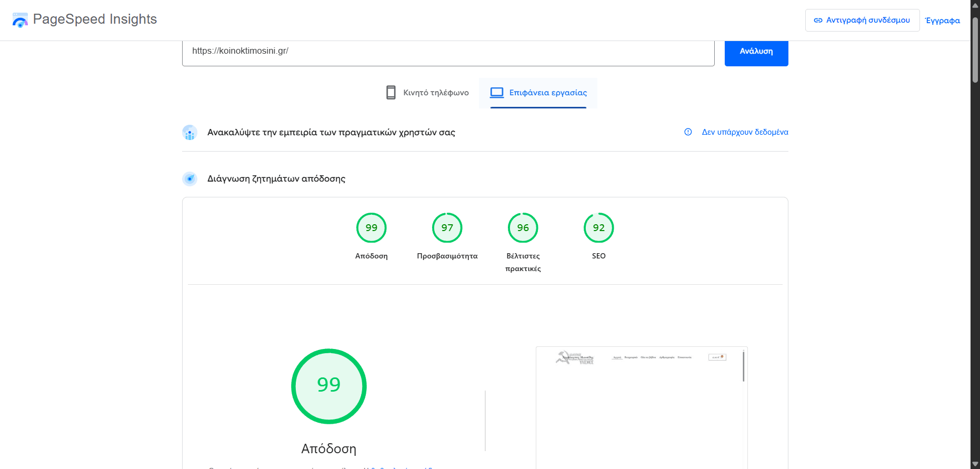The width and height of the screenshot is (980, 469).
Task: Open the Απόδοση 99 score gauge
Action: [x=371, y=228]
